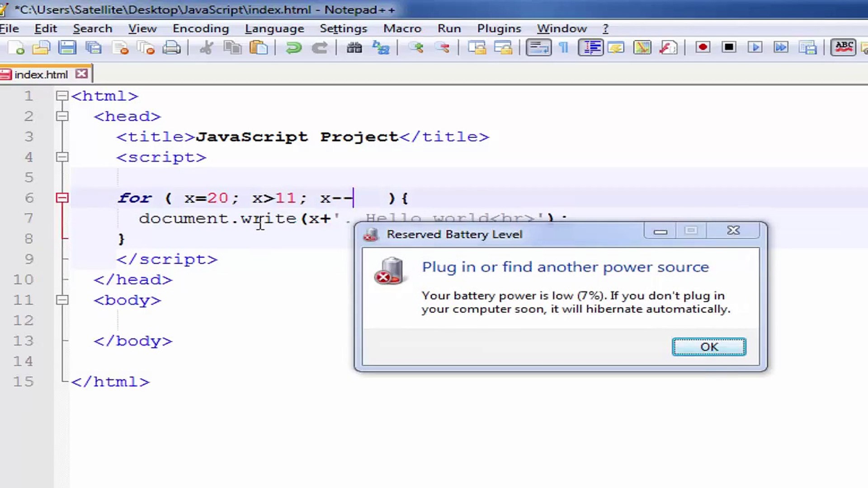Click the closing script tag on line 9
The width and height of the screenshot is (868, 488).
[167, 259]
